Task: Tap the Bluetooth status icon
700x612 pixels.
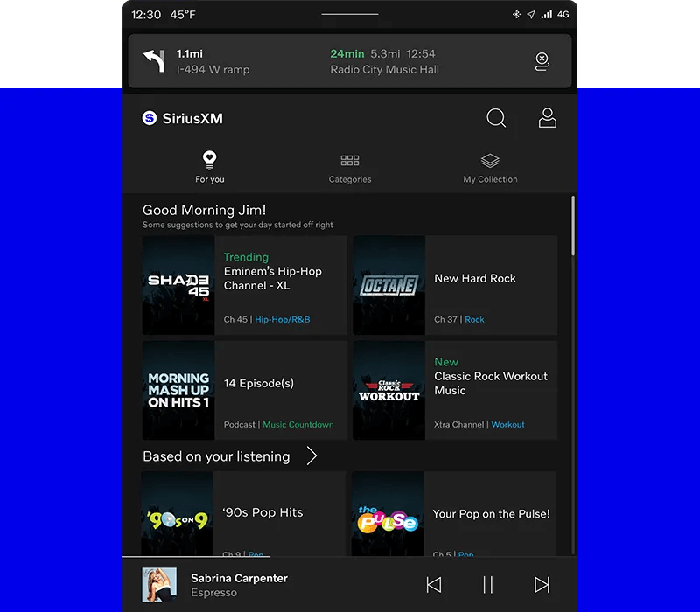Action: (516, 15)
